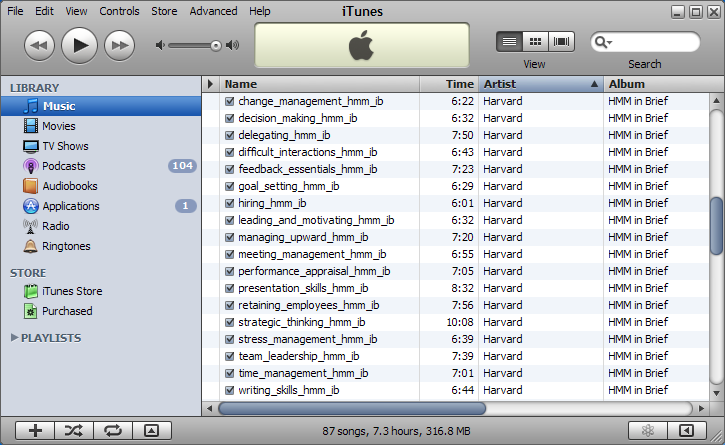This screenshot has width=725, height=445.
Task: Click the Applications 1 badge
Action: (x=185, y=206)
